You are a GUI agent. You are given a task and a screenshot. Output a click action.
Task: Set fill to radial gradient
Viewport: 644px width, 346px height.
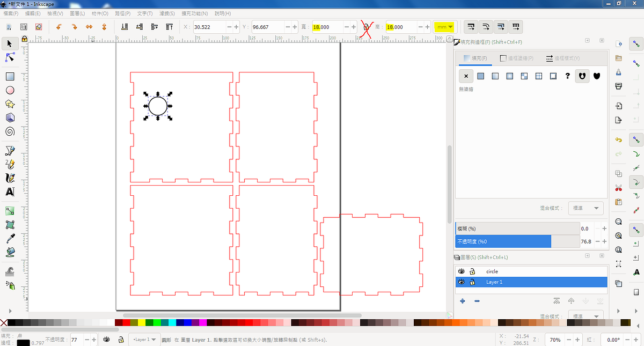pos(510,76)
